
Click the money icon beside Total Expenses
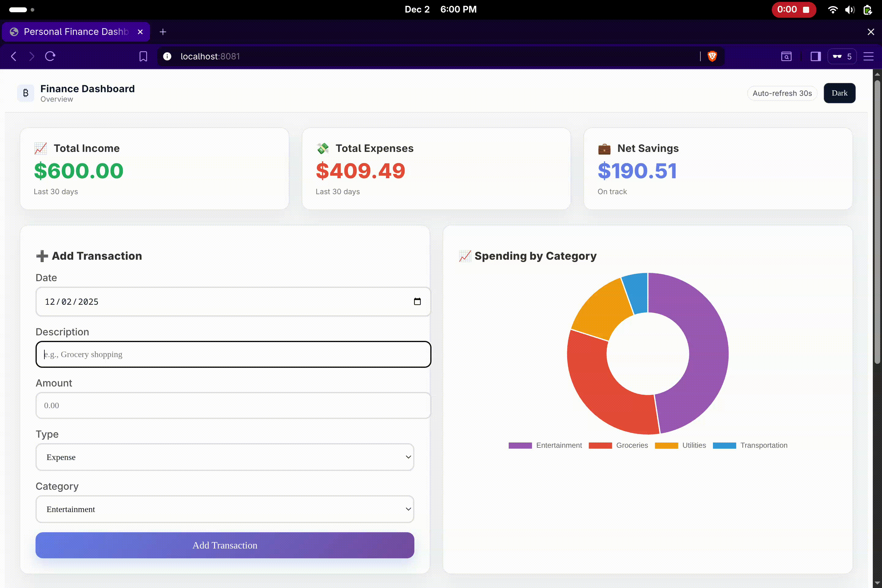(x=322, y=149)
